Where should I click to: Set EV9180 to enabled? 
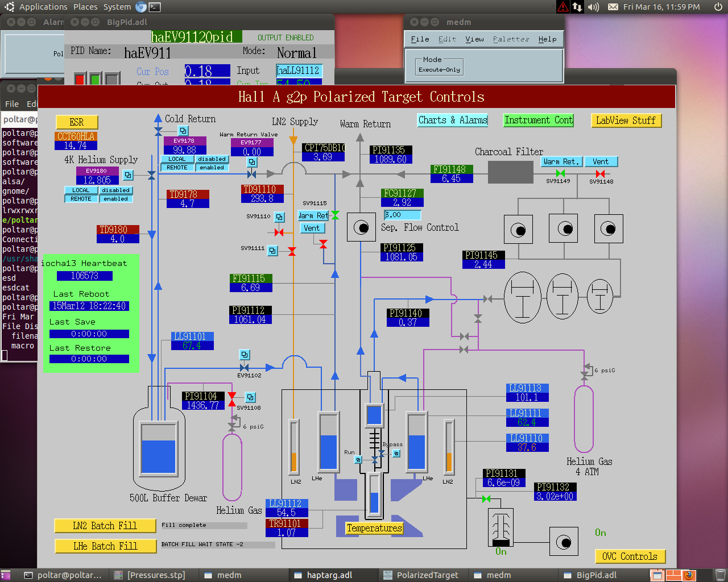[x=116, y=199]
